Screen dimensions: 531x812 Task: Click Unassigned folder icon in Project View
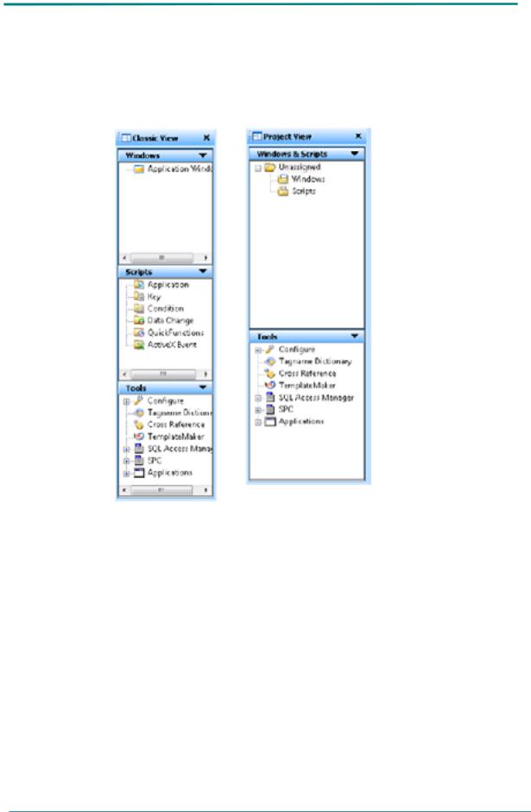pyautogui.click(x=269, y=167)
